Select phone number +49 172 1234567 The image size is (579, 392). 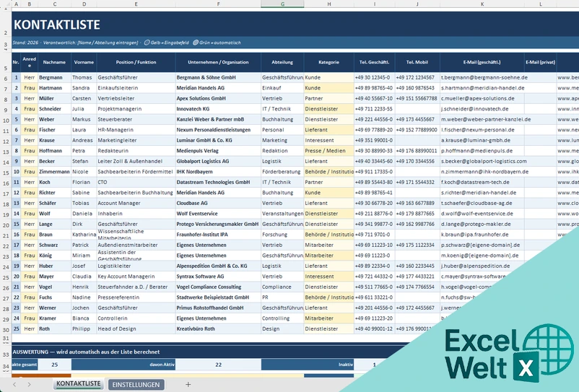click(417, 77)
